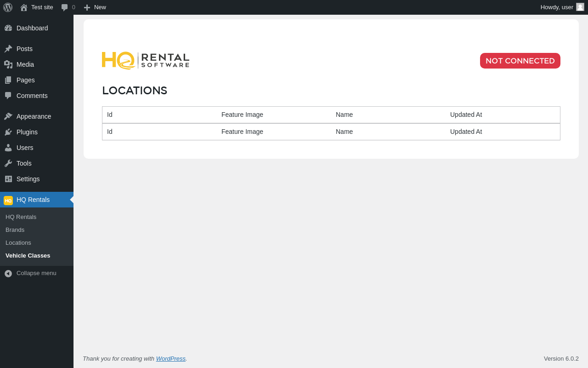Click the Collapse menu arrow icon
Image resolution: width=588 pixels, height=368 pixels.
pyautogui.click(x=8, y=273)
